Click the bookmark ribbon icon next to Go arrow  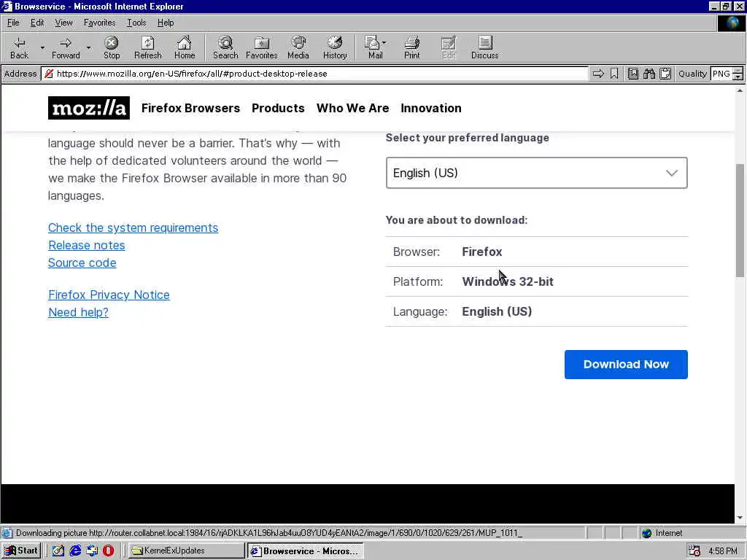click(614, 74)
